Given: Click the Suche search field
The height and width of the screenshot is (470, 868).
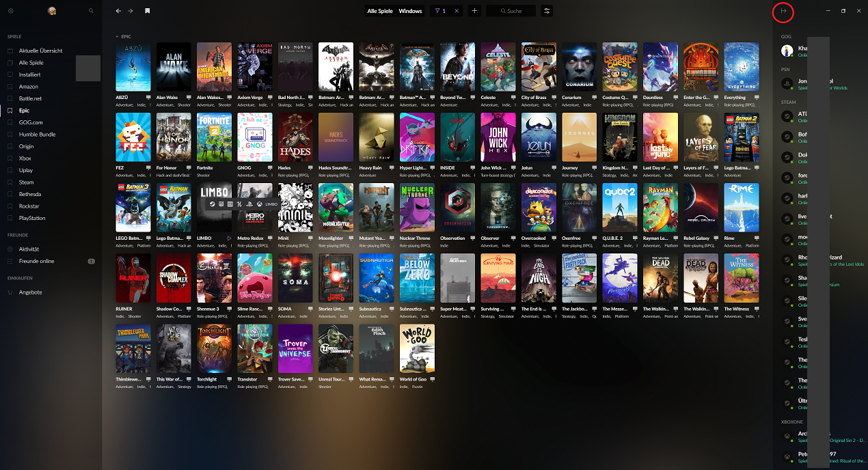Looking at the screenshot, I should tap(511, 11).
